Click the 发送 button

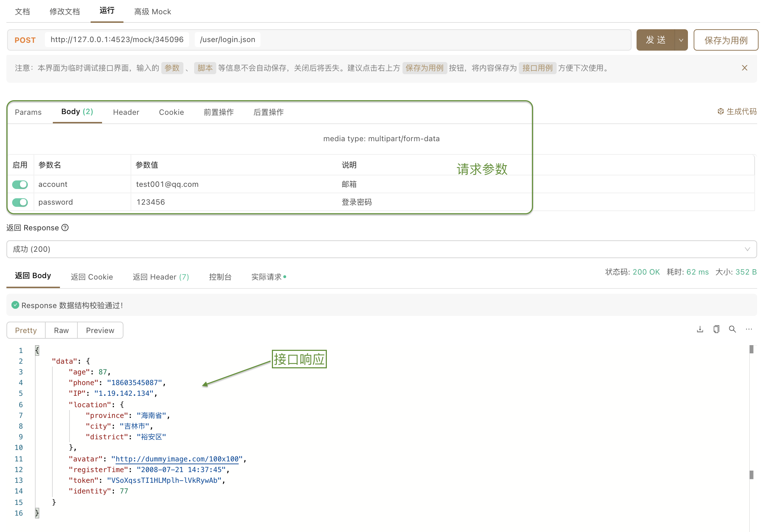(x=655, y=40)
